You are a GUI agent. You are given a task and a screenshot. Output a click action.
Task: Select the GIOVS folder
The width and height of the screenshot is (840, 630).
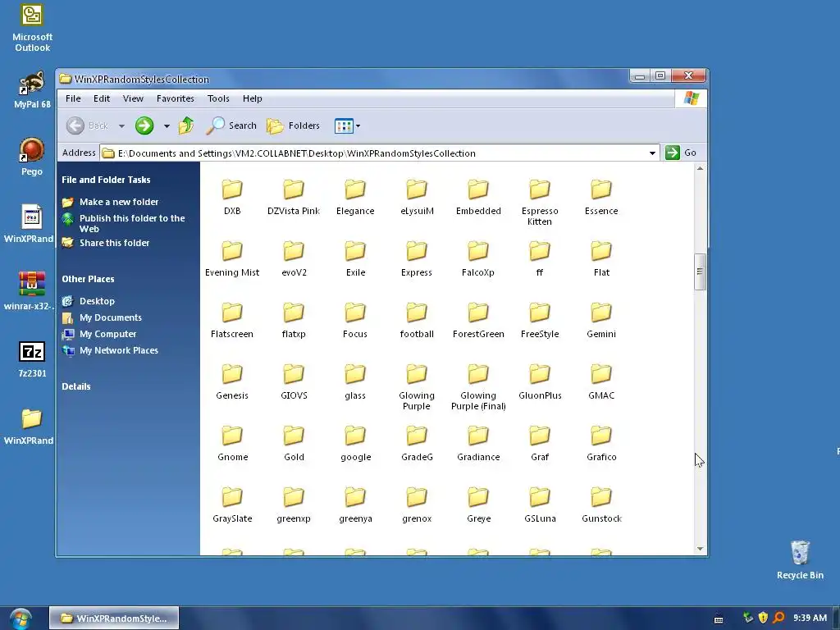point(294,382)
